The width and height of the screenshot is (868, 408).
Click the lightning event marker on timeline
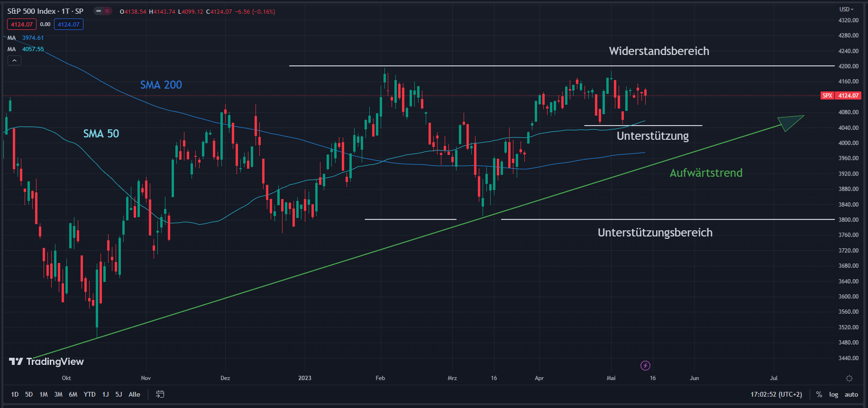[x=645, y=365]
